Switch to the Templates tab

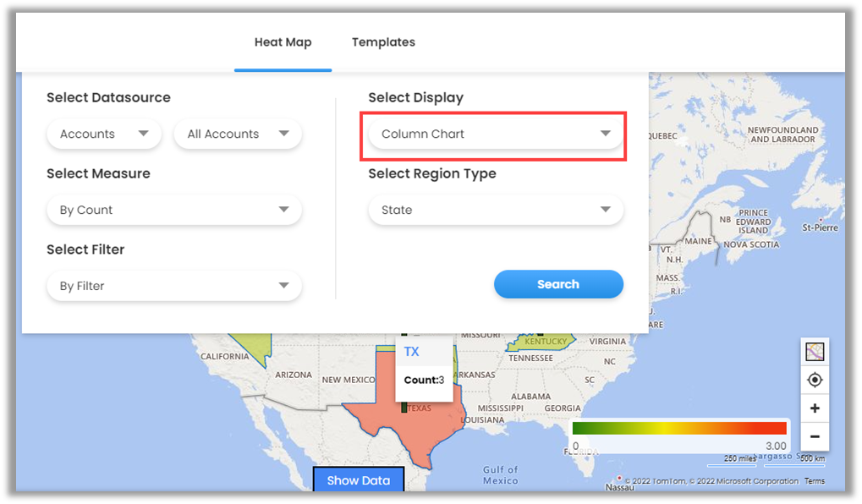pos(383,42)
